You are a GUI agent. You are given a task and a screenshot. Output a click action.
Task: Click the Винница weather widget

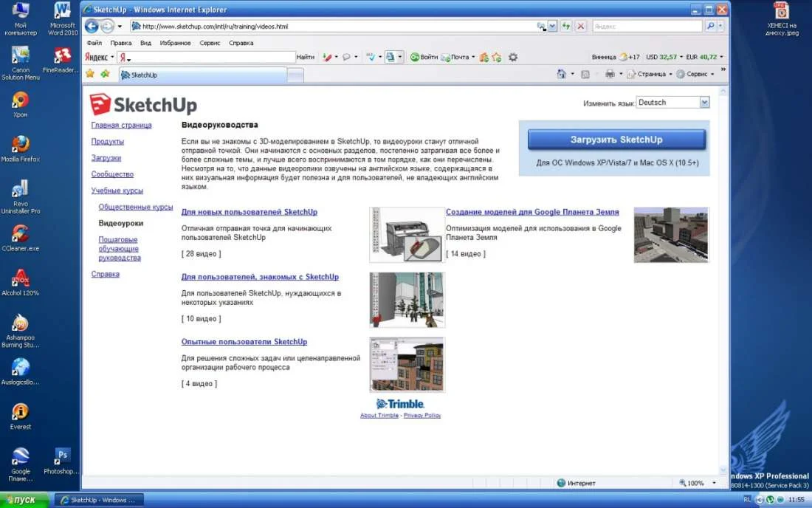(x=616, y=57)
